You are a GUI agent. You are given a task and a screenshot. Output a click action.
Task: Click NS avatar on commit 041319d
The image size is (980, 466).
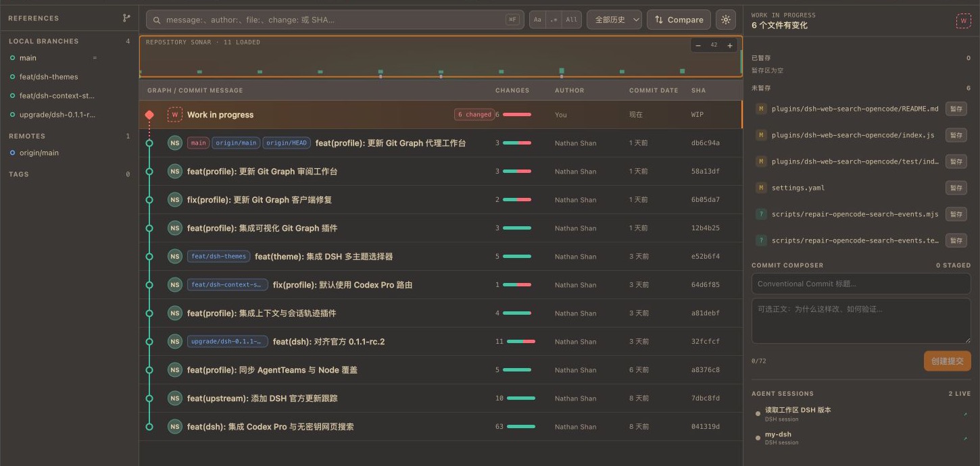point(175,427)
